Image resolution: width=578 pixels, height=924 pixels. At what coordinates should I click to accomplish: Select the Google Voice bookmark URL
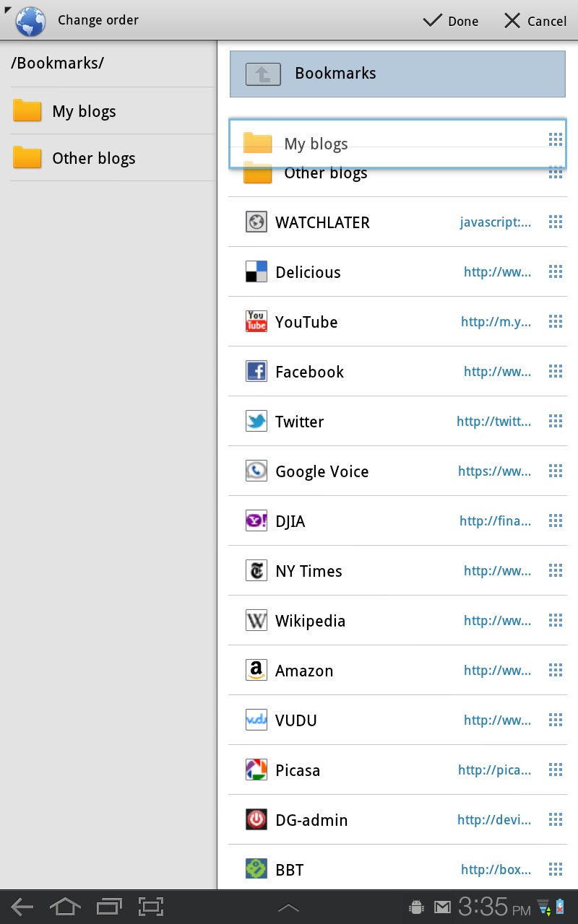click(494, 471)
